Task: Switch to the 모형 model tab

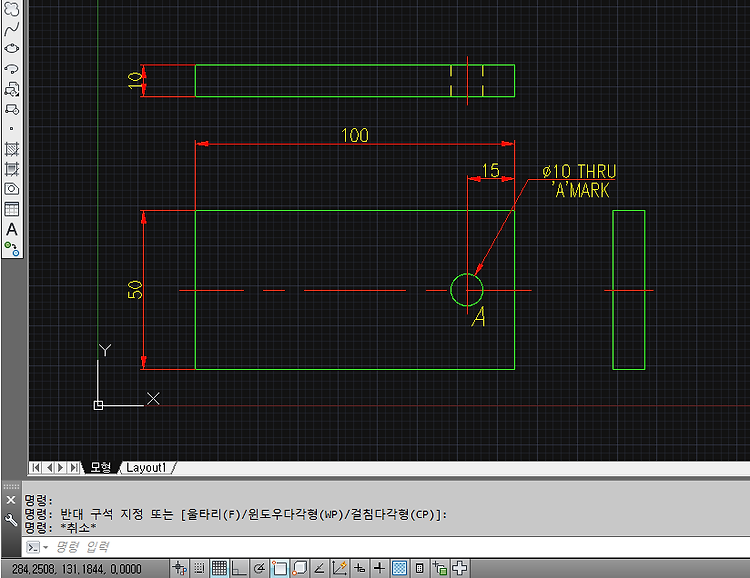Action: pyautogui.click(x=100, y=467)
